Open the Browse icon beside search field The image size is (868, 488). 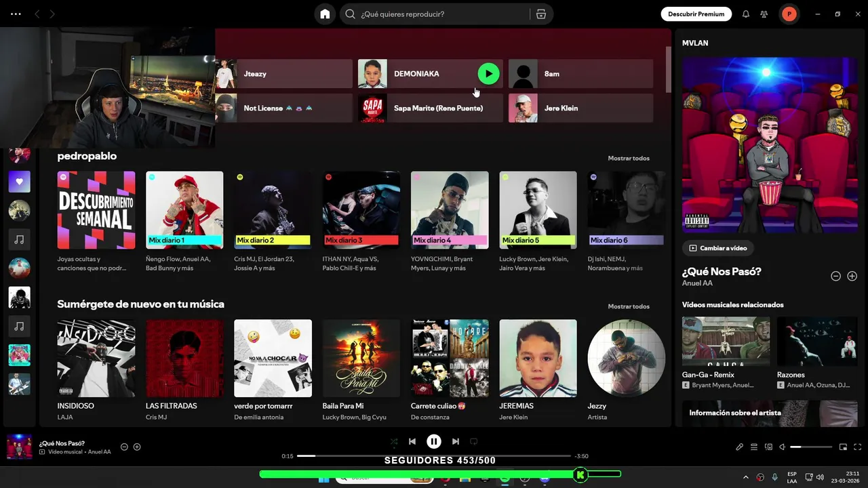(540, 14)
